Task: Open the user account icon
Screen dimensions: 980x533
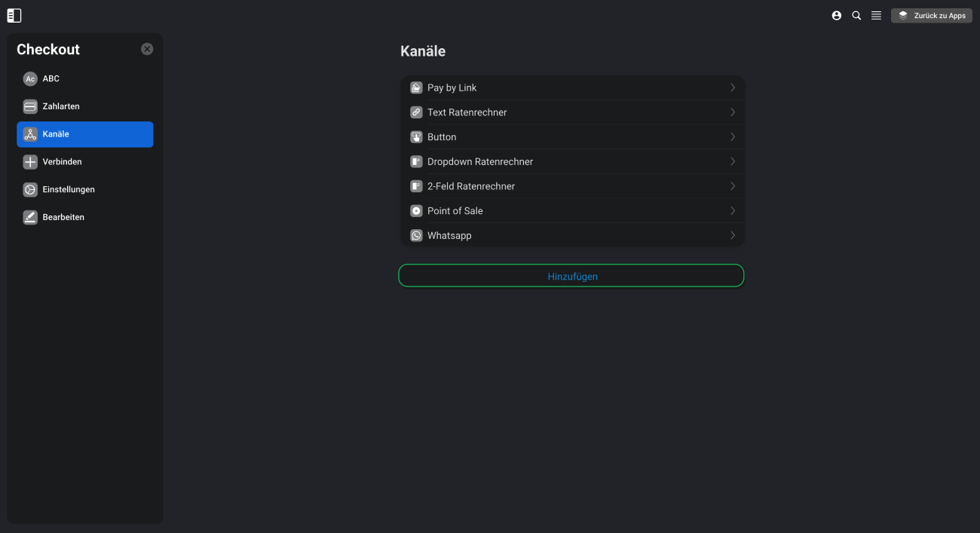Action: [x=837, y=15]
